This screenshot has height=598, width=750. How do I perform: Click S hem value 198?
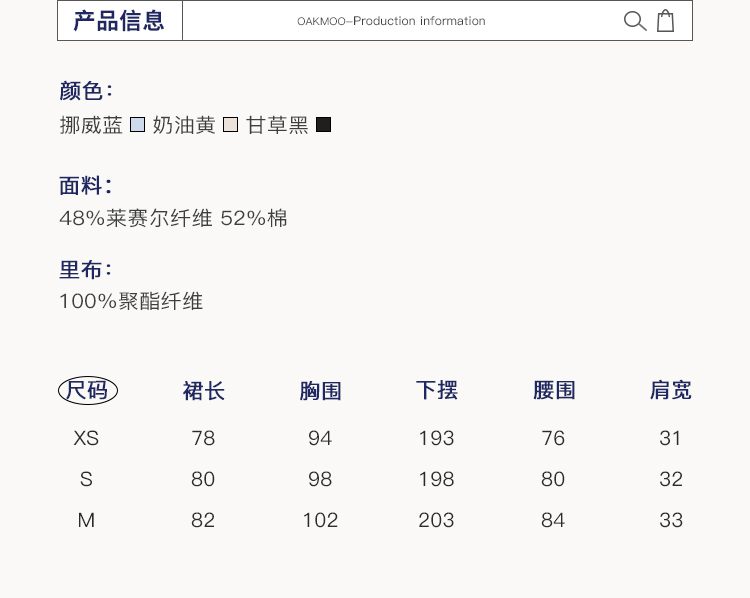point(436,479)
